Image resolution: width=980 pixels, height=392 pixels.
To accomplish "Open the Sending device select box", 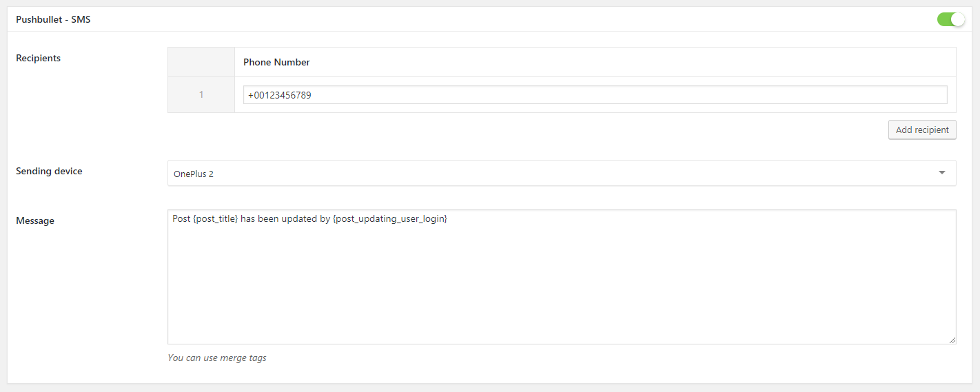I will [x=562, y=173].
